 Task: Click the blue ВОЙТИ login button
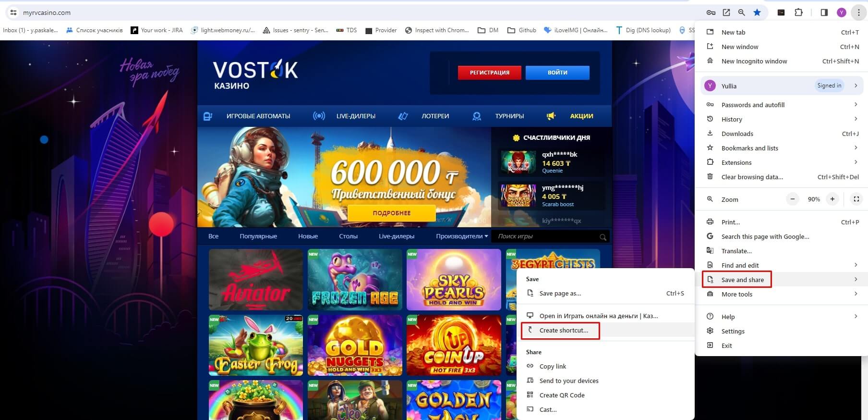click(x=557, y=73)
